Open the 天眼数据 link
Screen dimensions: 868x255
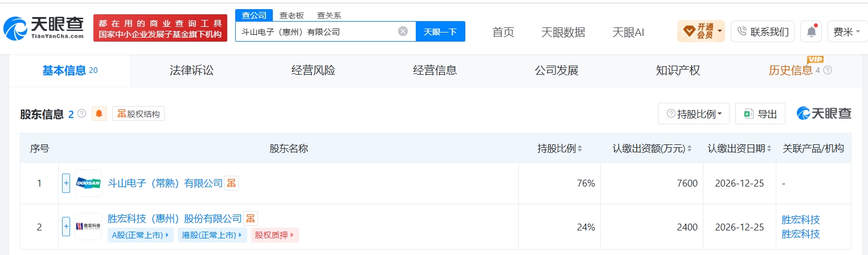tap(563, 32)
